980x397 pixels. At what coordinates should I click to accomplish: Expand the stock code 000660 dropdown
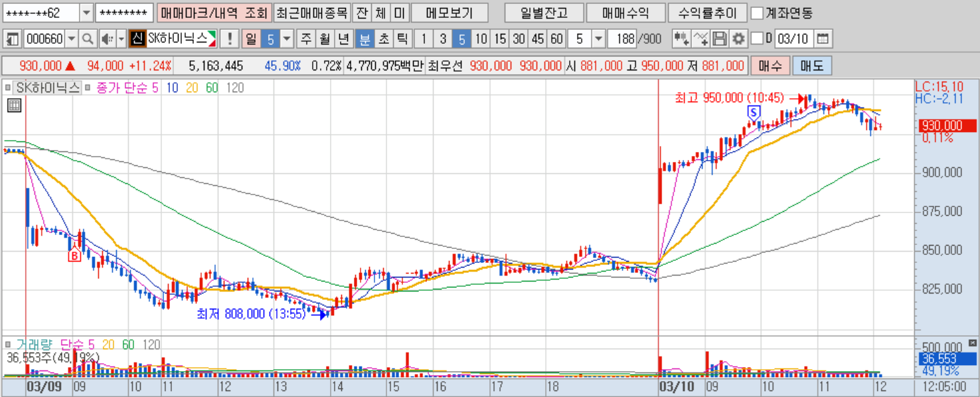click(x=72, y=39)
